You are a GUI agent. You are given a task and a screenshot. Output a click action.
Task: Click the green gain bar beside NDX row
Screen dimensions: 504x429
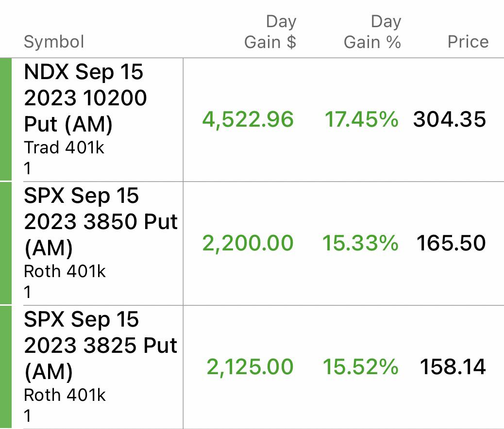tap(5, 119)
